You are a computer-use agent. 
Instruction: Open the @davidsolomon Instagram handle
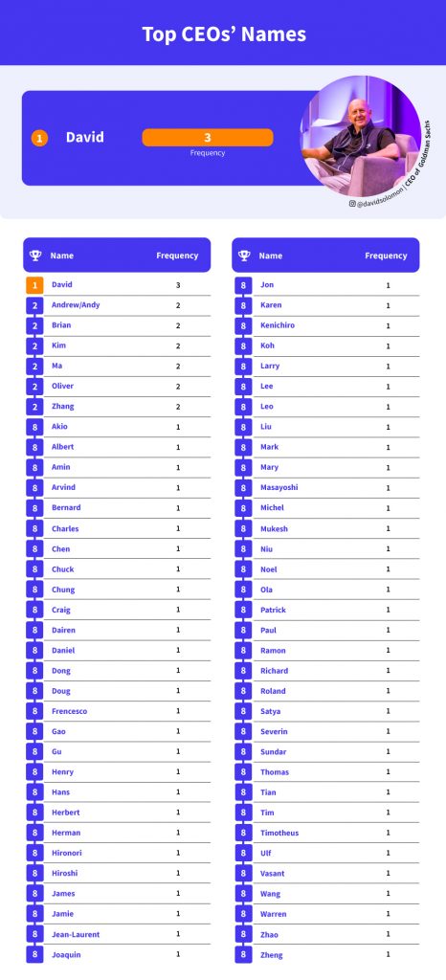(376, 204)
